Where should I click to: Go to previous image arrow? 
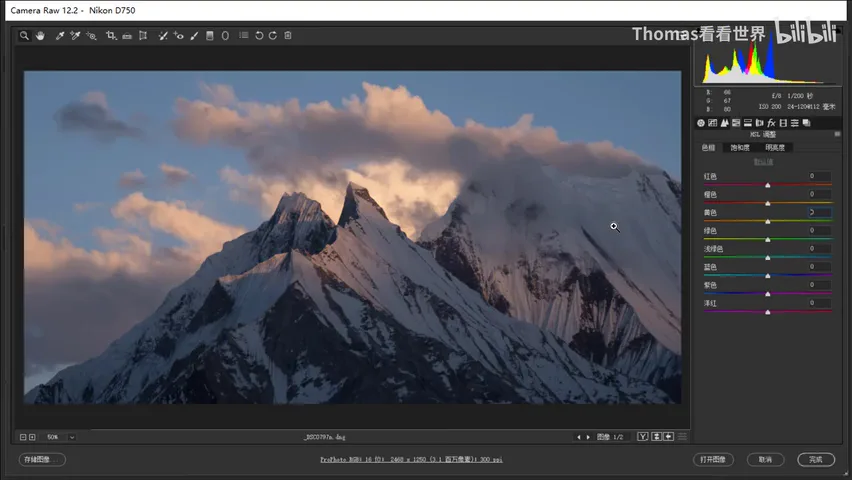[x=579, y=437]
